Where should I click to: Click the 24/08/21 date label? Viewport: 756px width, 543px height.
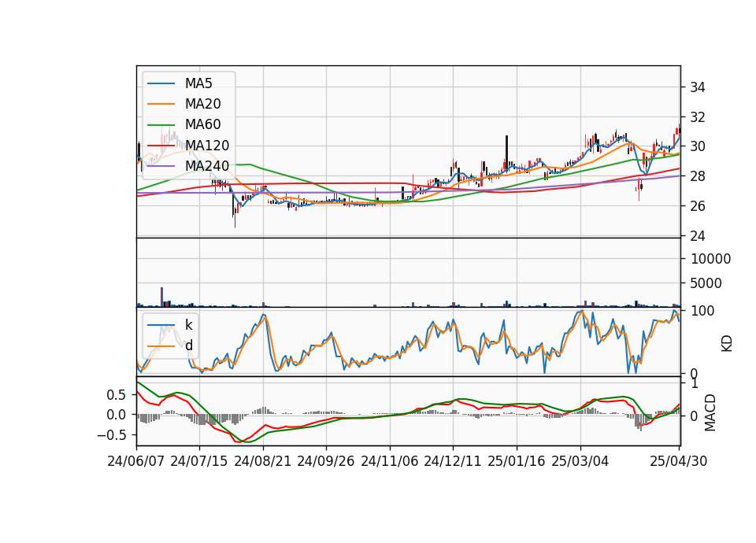point(263,462)
